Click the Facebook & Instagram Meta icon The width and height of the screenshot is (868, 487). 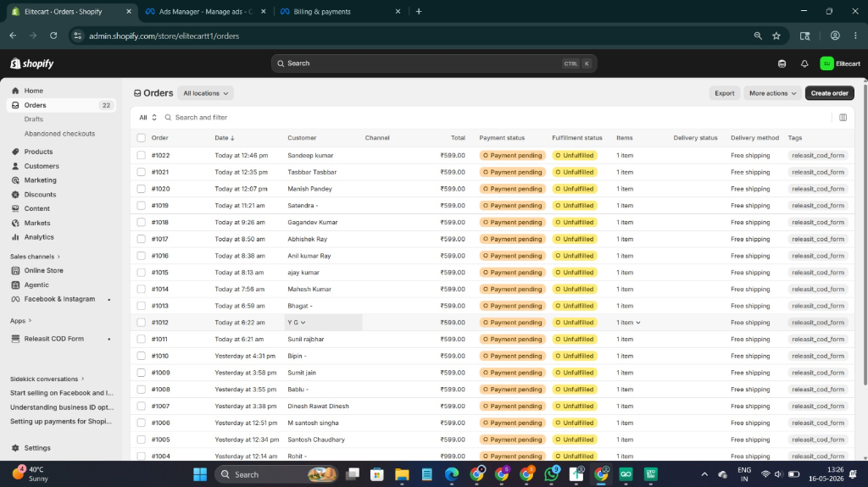(x=15, y=299)
